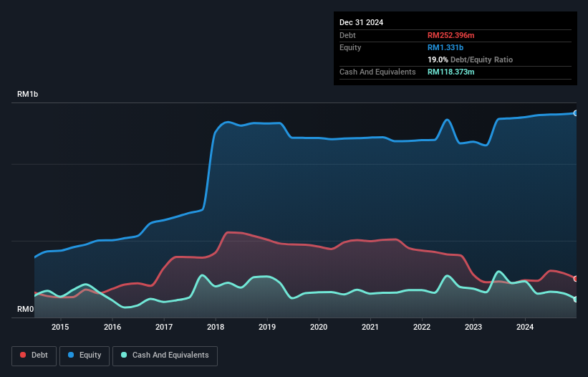Screen dimensions: 588x377
Task: Click the teal Cash legend dot
Action: (124, 355)
